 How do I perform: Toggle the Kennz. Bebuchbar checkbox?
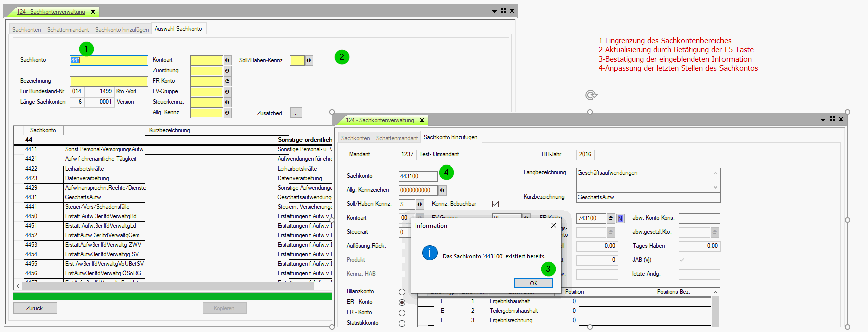pos(495,204)
